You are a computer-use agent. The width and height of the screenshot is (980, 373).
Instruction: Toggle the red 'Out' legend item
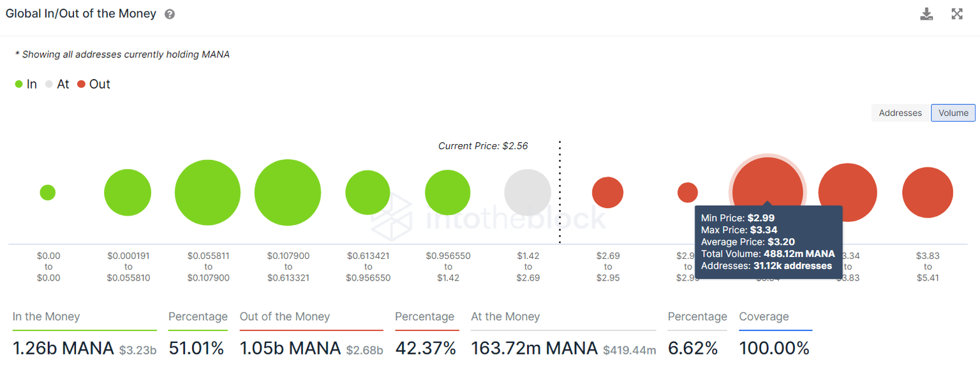coord(93,84)
